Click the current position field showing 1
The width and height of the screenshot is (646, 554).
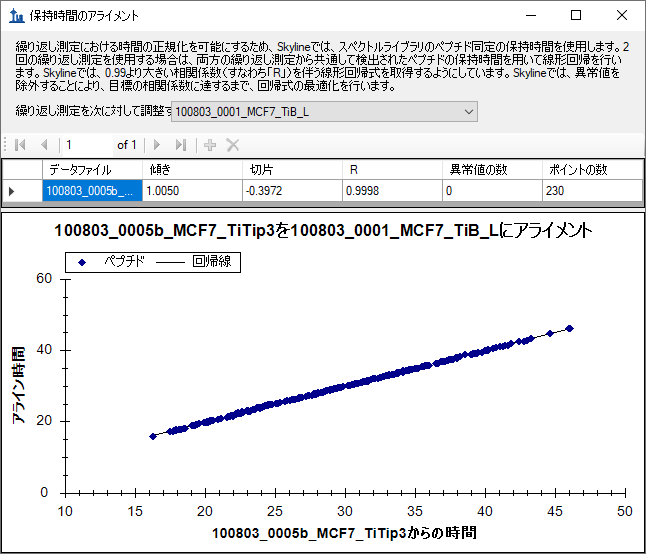coord(88,145)
